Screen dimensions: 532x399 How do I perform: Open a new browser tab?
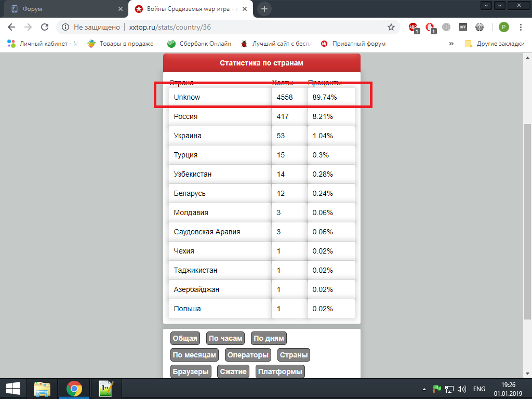coord(264,9)
